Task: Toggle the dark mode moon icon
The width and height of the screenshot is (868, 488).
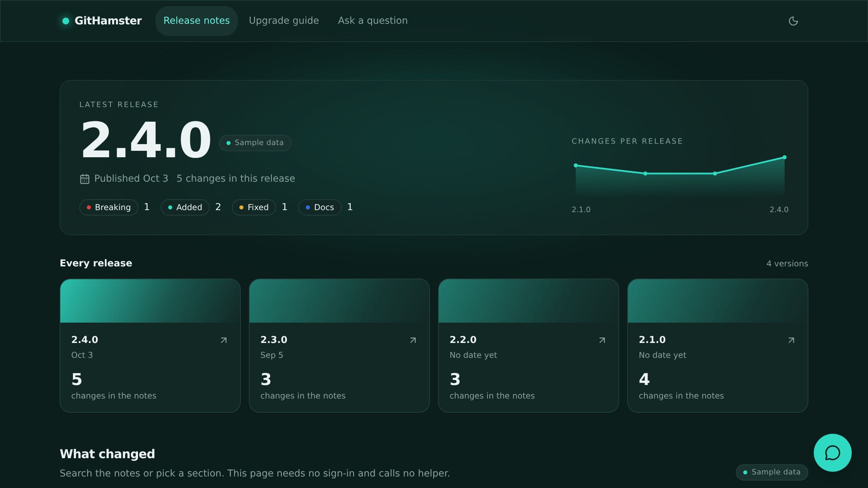Action: click(793, 21)
